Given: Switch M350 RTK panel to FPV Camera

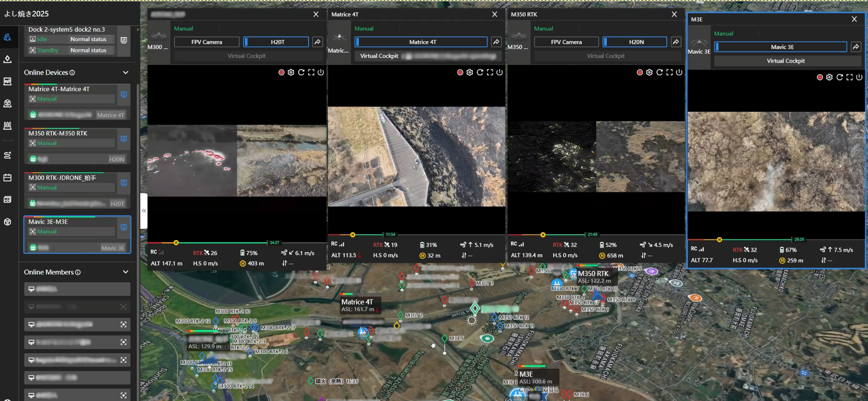Looking at the screenshot, I should pos(566,42).
